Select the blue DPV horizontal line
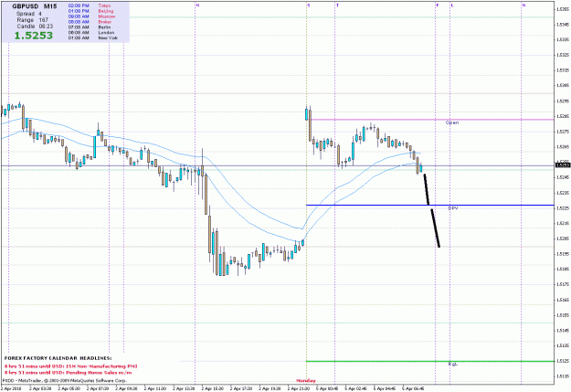This screenshot has height=392, width=571. tap(430, 205)
